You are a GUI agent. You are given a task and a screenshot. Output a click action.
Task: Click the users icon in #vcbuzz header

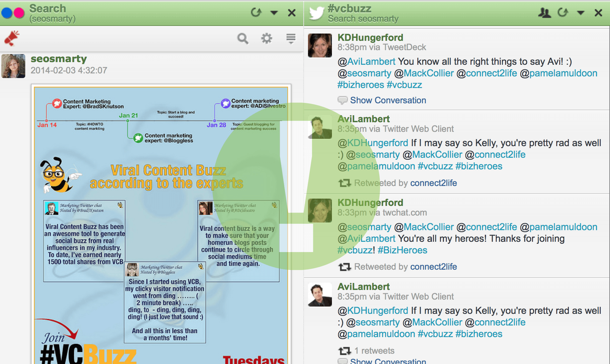pyautogui.click(x=544, y=13)
